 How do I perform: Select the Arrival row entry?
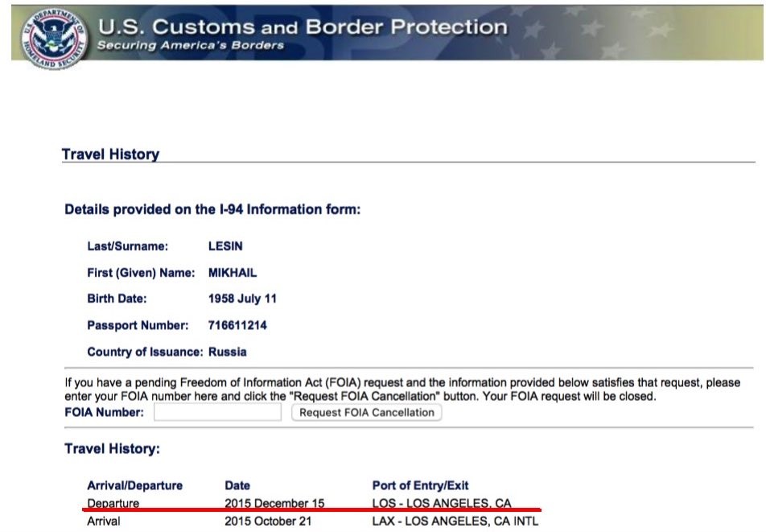pos(104,522)
